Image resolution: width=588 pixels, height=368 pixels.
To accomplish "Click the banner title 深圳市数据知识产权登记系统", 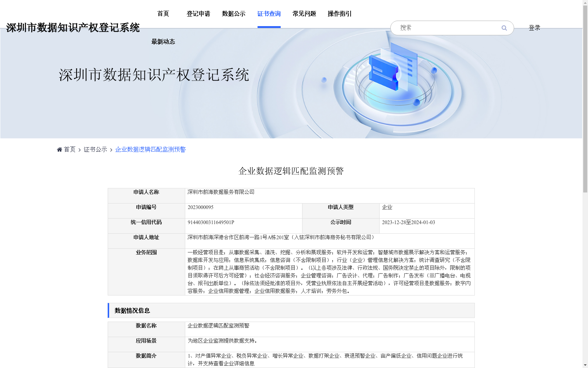I will tap(154, 75).
